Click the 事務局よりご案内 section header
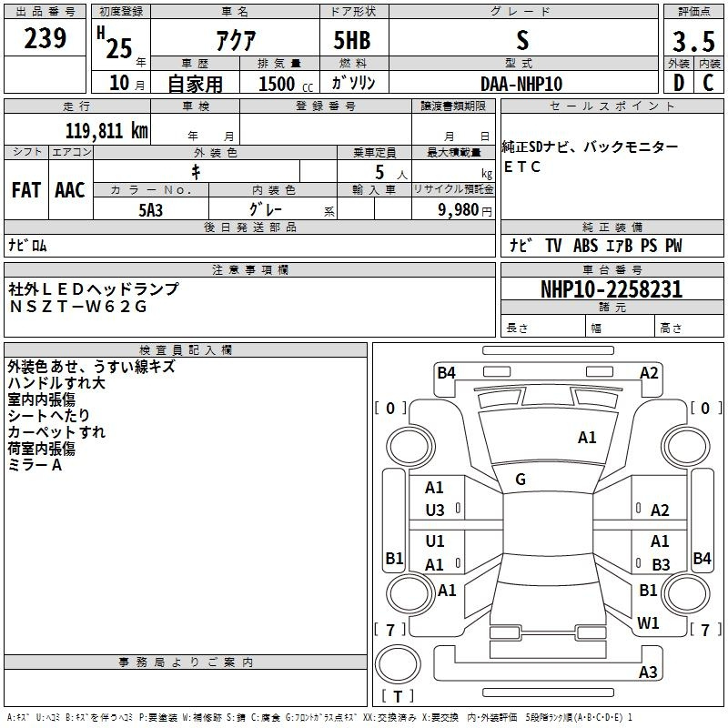The width and height of the screenshot is (728, 728). coord(186,662)
